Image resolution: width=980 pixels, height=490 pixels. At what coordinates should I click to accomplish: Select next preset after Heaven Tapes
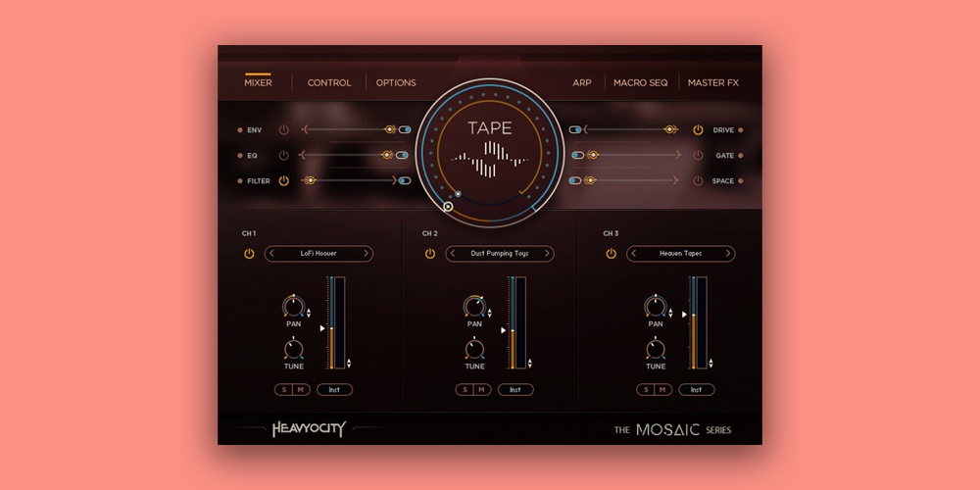pyautogui.click(x=727, y=254)
